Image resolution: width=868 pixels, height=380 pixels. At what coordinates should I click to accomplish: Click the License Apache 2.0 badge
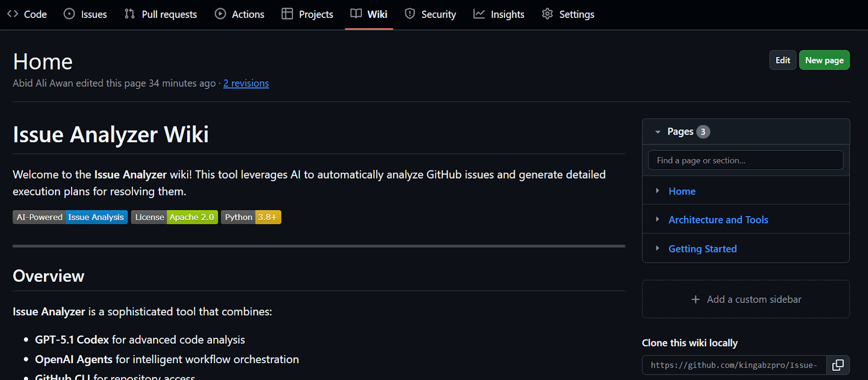174,217
